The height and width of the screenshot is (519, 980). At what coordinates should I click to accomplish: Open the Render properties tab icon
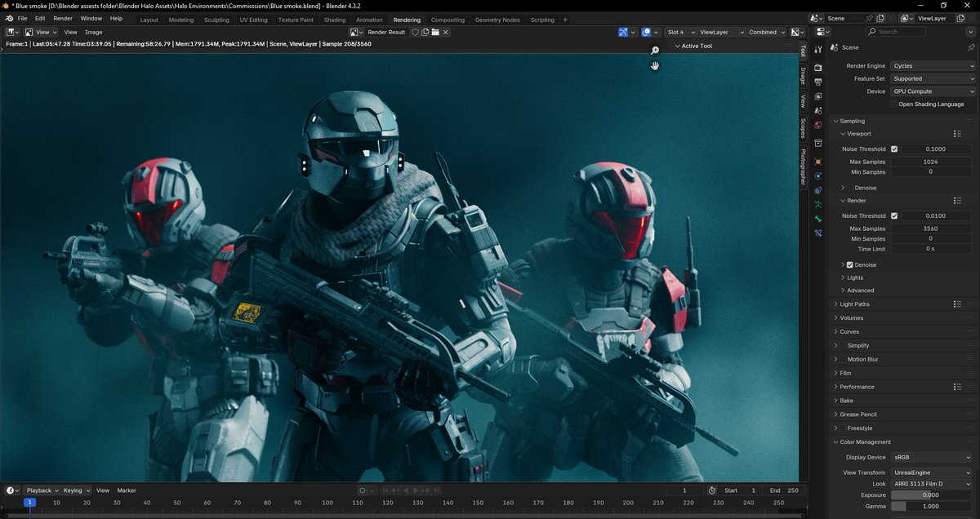coord(817,68)
